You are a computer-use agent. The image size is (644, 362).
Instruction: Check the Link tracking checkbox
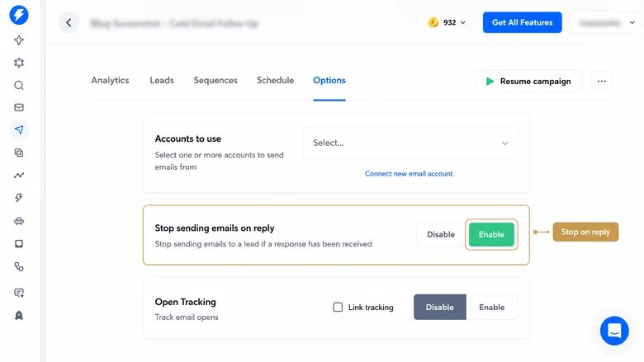[338, 307]
